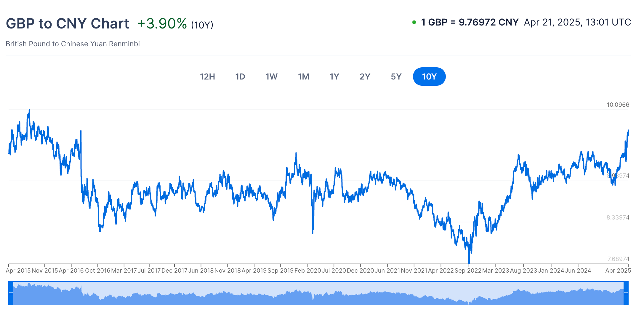Choose the 1Y time range
The height and width of the screenshot is (318, 644).
tap(334, 77)
